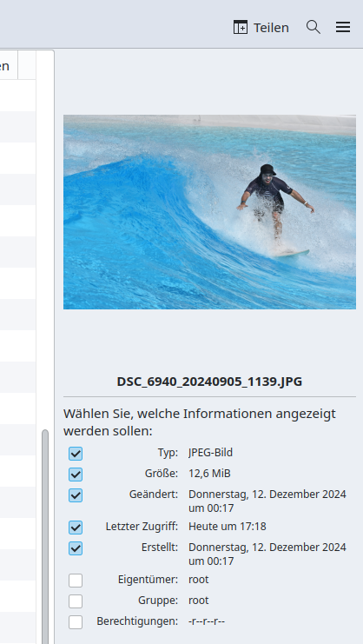
Task: Uncheck the Typ information checkbox
Action: (x=76, y=454)
